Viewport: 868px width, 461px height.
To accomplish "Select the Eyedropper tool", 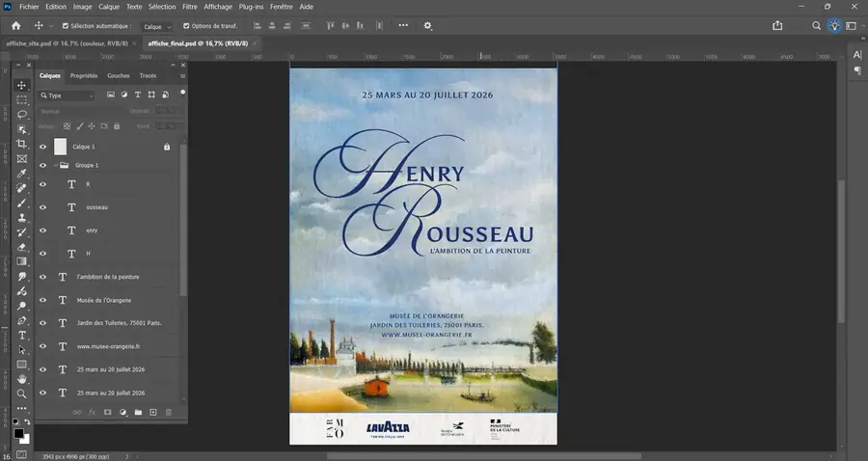I will [x=21, y=174].
